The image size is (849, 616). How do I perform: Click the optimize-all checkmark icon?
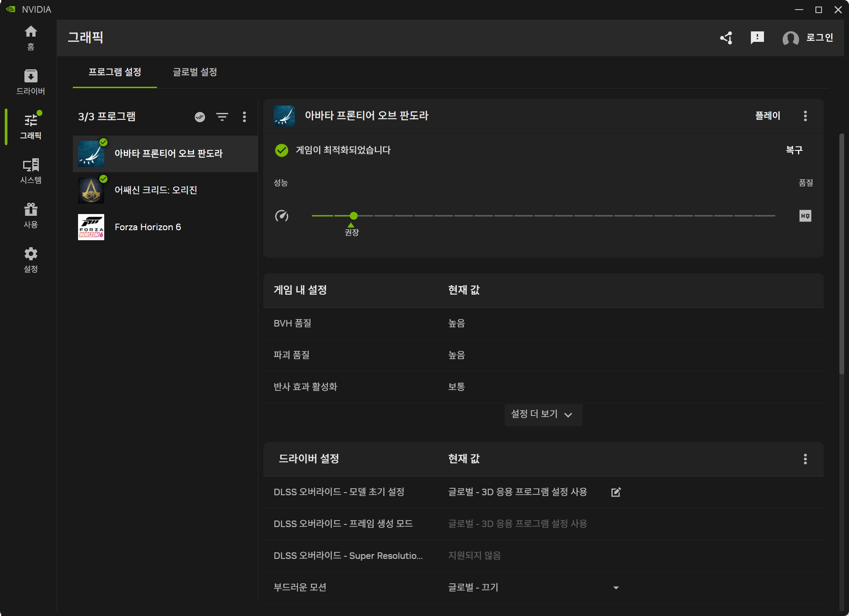coord(200,117)
